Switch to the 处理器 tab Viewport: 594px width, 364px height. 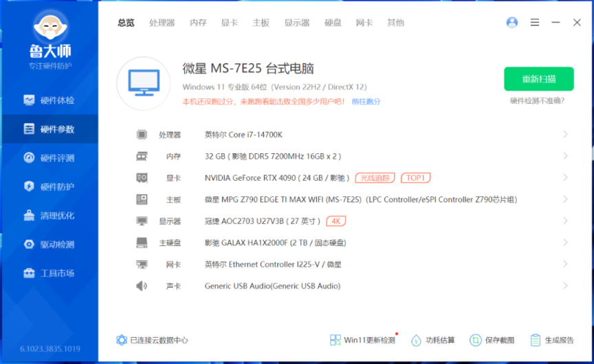point(162,23)
